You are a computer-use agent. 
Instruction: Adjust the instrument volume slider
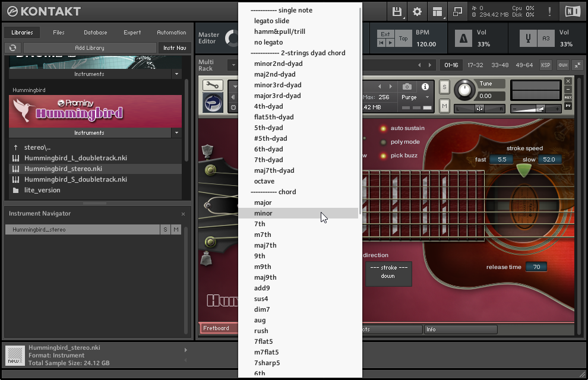click(x=536, y=109)
